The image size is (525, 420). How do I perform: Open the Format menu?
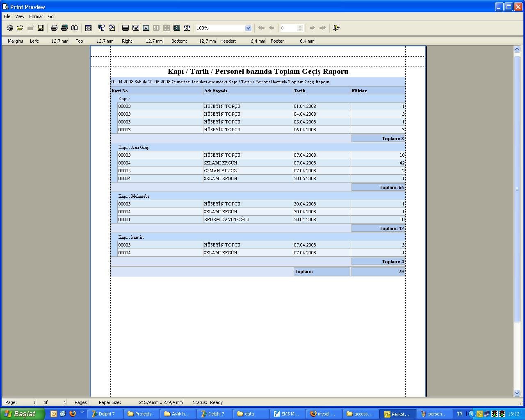coord(36,16)
